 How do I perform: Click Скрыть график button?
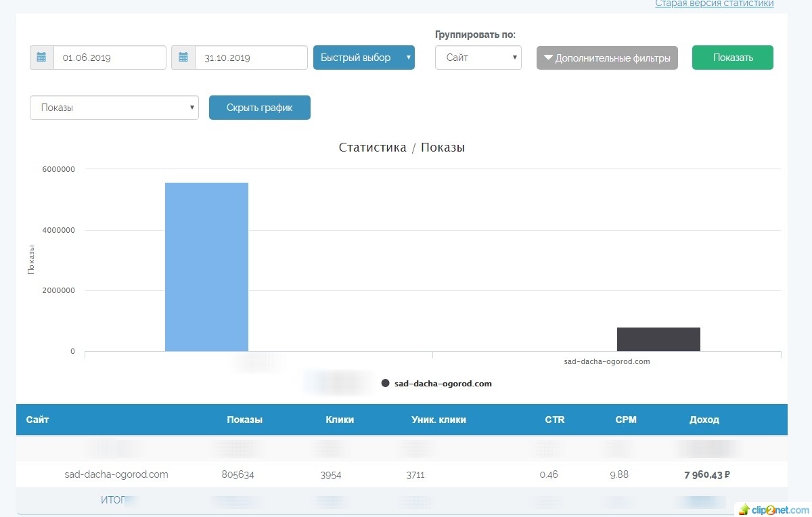click(x=260, y=108)
